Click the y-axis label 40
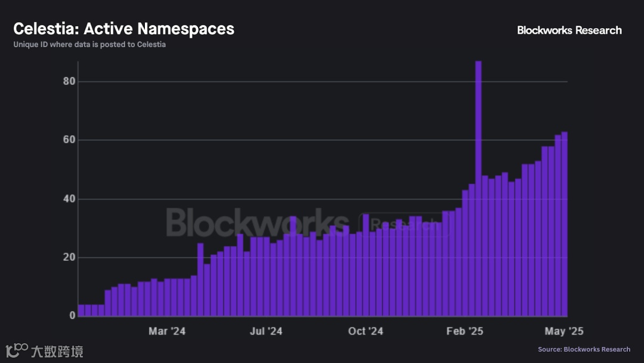 (69, 199)
